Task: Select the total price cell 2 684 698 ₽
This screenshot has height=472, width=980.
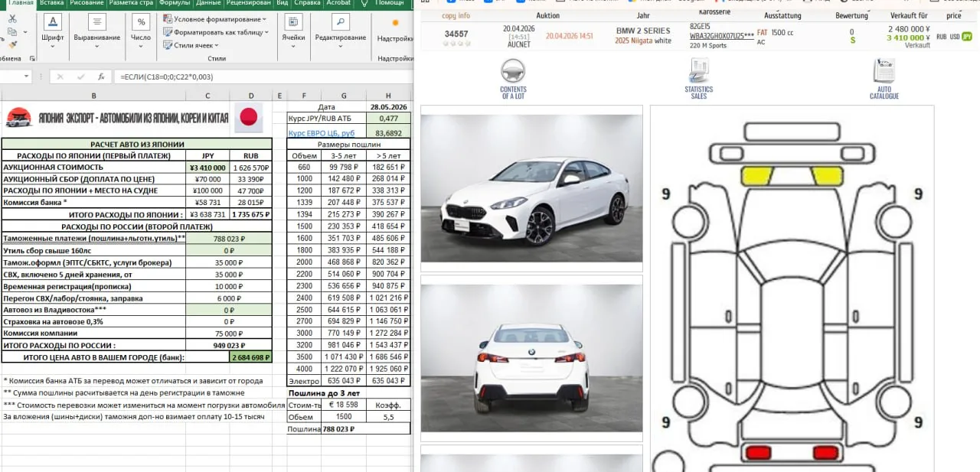Action: click(250, 357)
